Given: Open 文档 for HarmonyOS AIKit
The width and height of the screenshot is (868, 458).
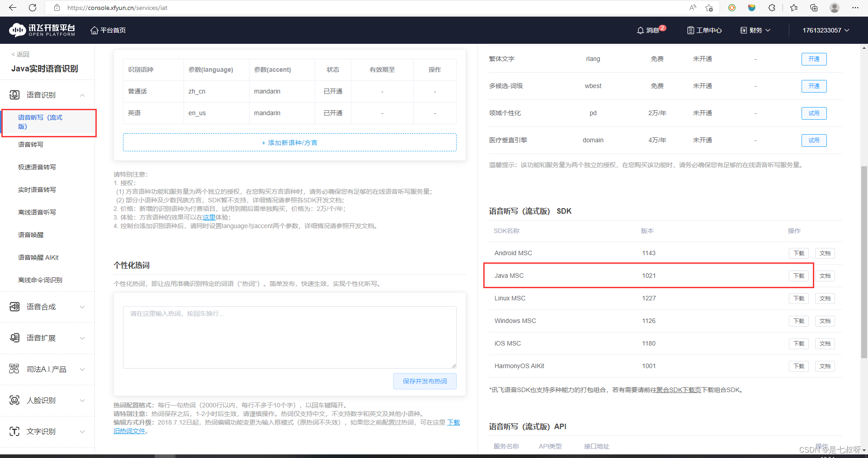Looking at the screenshot, I should (x=825, y=366).
